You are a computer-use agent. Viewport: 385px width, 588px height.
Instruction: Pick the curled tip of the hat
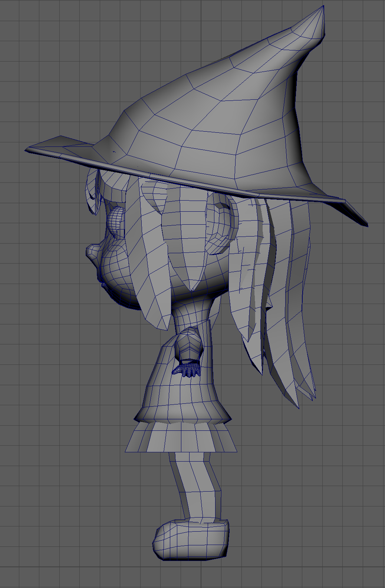click(315, 22)
